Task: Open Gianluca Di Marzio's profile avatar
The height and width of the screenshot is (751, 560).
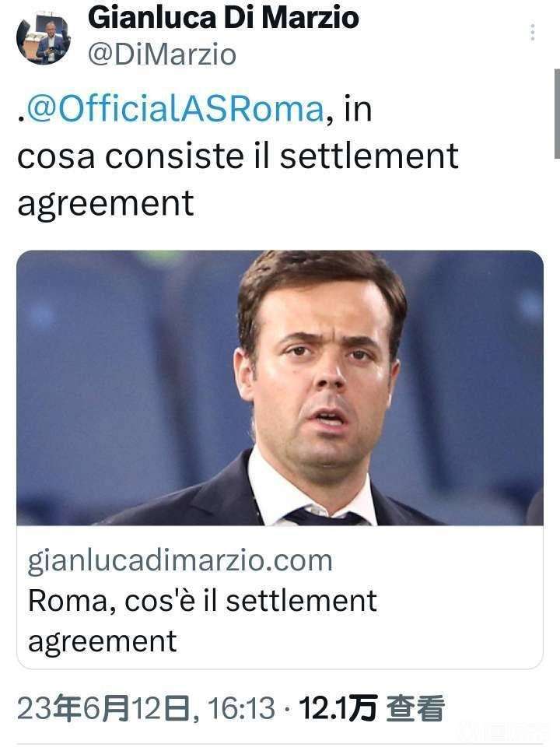Action: 44,39
